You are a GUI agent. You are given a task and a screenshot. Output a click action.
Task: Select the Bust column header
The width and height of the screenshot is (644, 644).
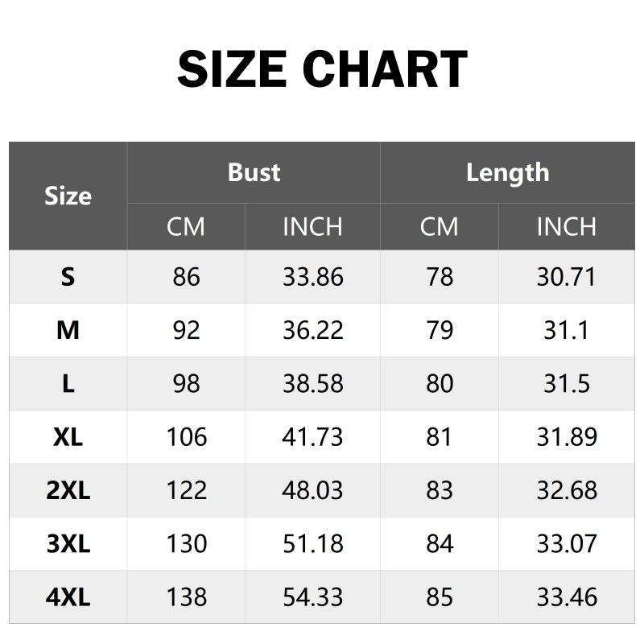(254, 172)
